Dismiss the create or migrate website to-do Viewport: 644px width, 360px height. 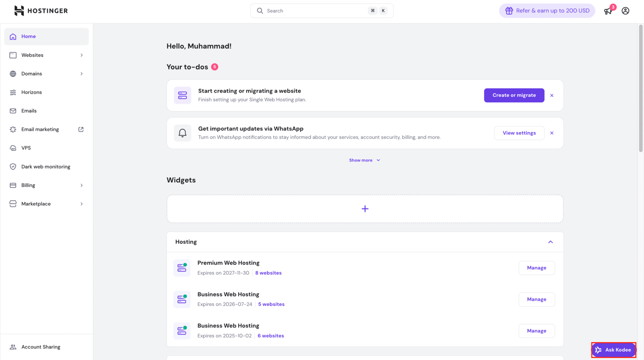tap(552, 95)
